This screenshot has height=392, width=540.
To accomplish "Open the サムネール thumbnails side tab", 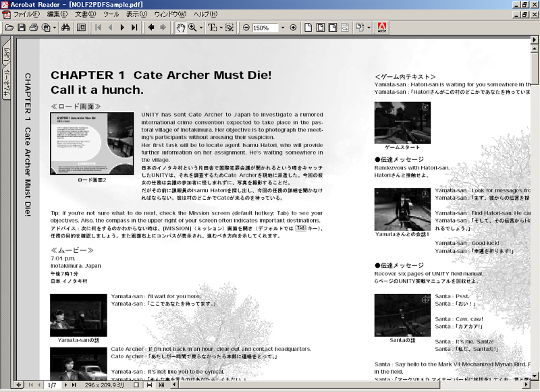I will (x=7, y=82).
